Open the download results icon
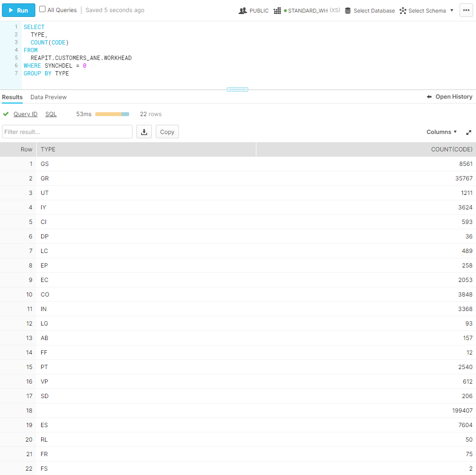This screenshot has height=475, width=476. point(144,132)
